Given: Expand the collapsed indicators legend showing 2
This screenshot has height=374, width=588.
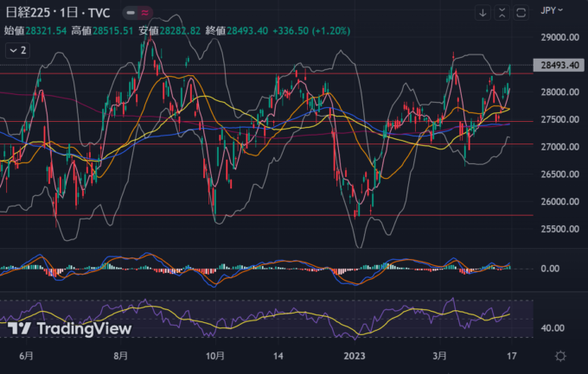Looking at the screenshot, I should [x=17, y=50].
